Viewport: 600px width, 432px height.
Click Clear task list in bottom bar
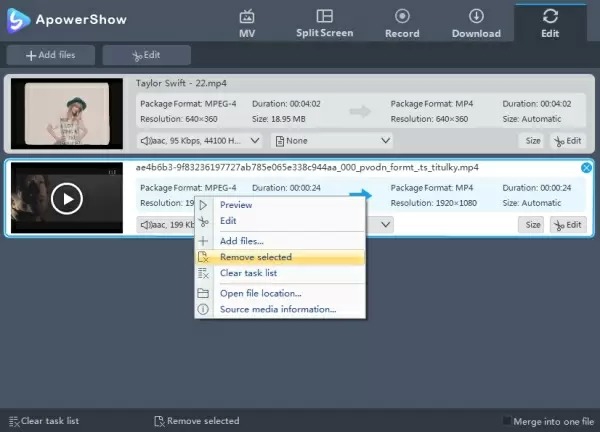[44, 421]
